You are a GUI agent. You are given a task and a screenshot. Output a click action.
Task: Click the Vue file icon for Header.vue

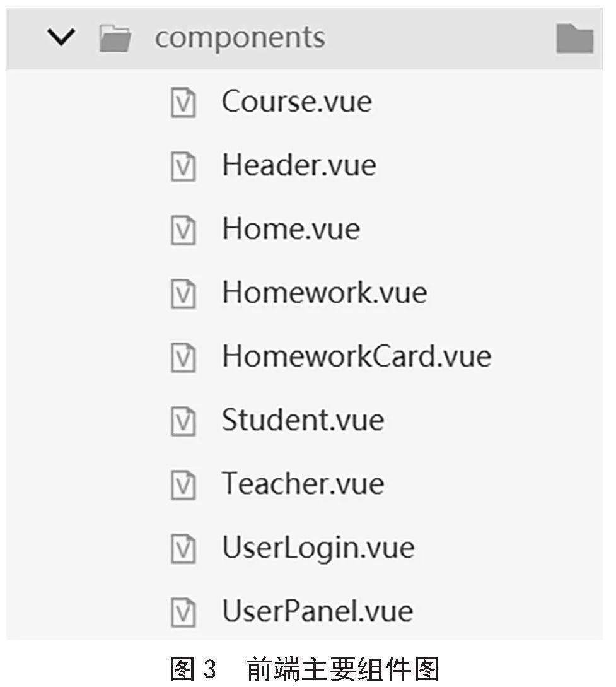click(x=183, y=167)
